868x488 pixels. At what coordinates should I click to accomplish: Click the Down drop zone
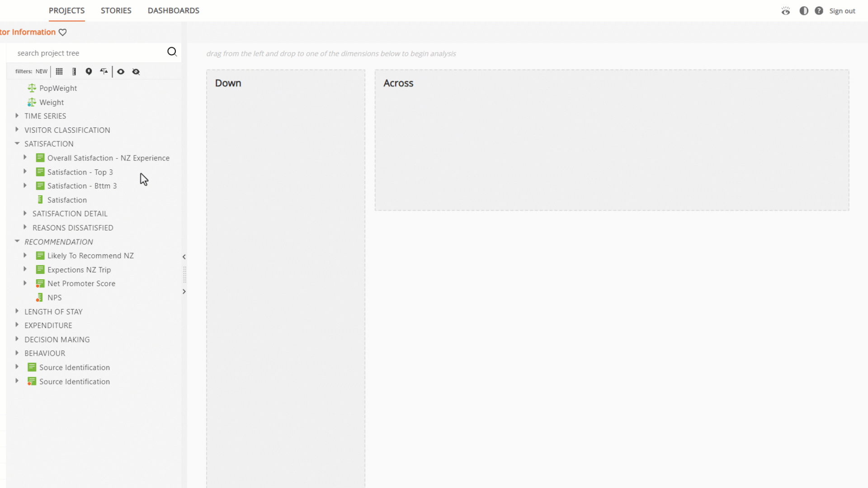(286, 278)
